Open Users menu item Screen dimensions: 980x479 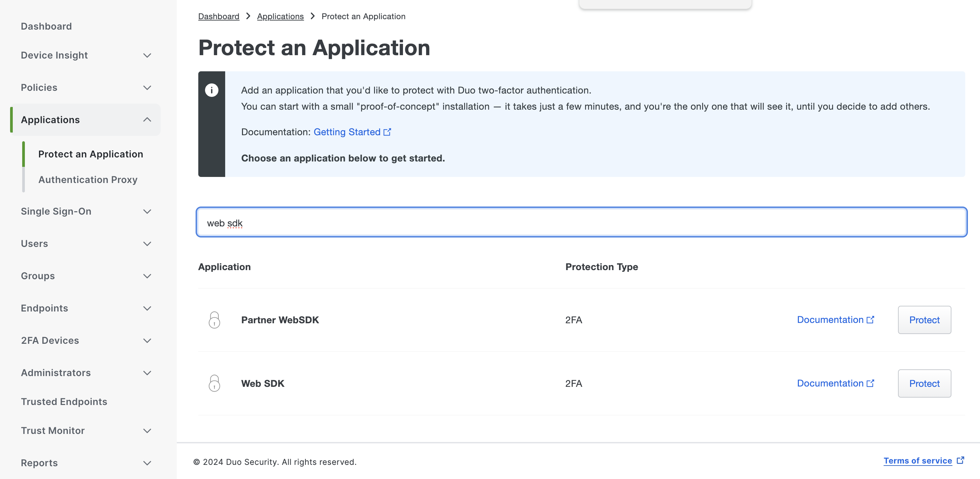[x=35, y=244]
